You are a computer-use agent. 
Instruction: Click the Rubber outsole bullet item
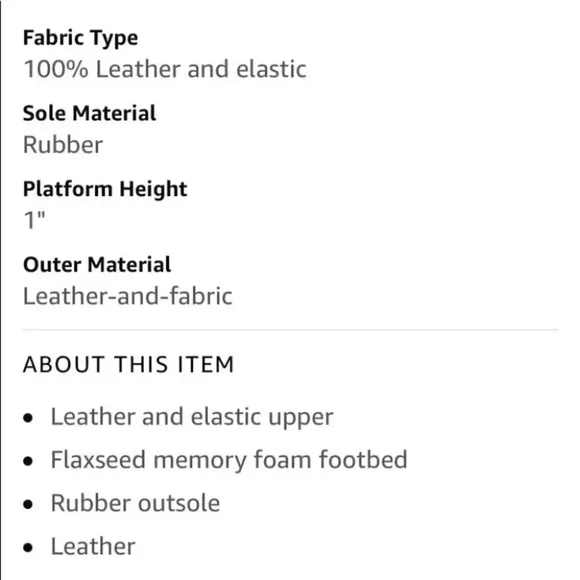tap(135, 503)
